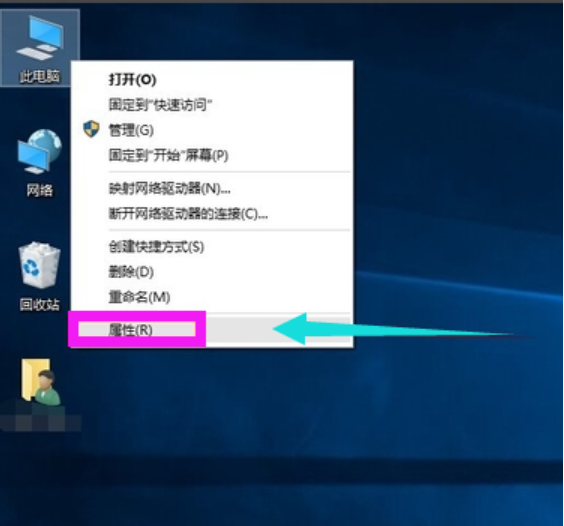
Task: Choose 创建快捷方式(S) from menu
Action: tap(212, 246)
